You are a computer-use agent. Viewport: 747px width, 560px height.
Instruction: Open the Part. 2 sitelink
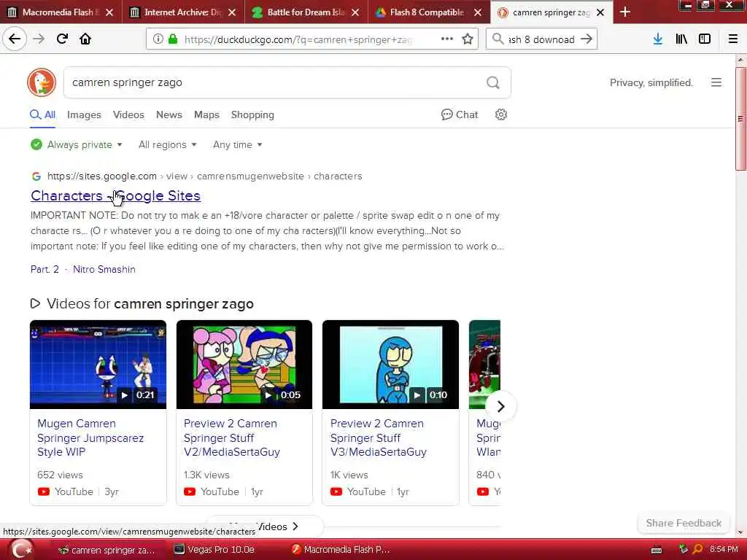(44, 270)
